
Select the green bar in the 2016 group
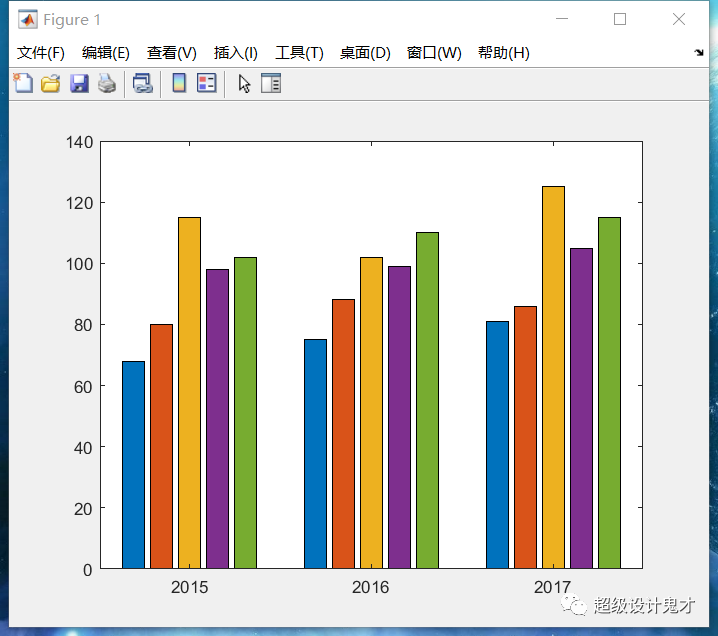click(427, 401)
